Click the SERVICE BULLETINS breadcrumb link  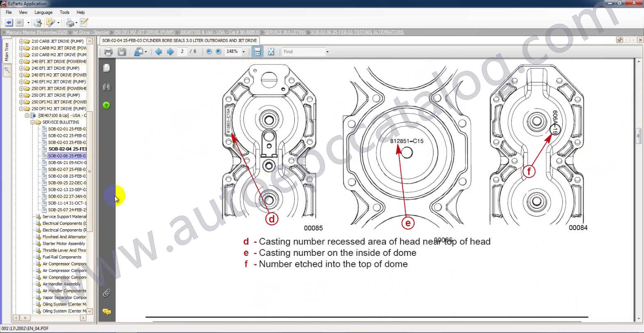[285, 32]
